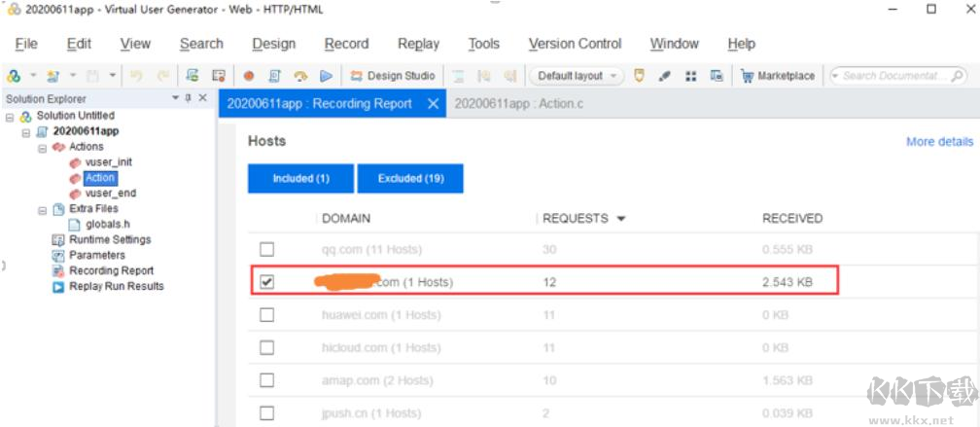Open the Default layout dropdown
Image resolution: width=980 pixels, height=427 pixels.
[x=576, y=76]
